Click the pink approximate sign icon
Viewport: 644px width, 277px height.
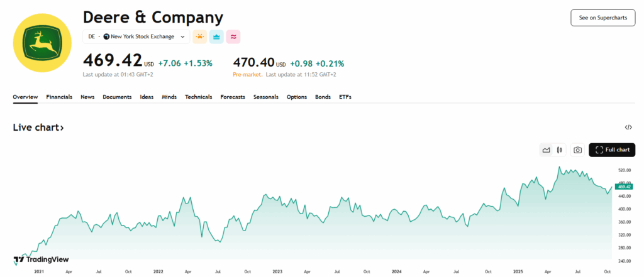(x=233, y=37)
